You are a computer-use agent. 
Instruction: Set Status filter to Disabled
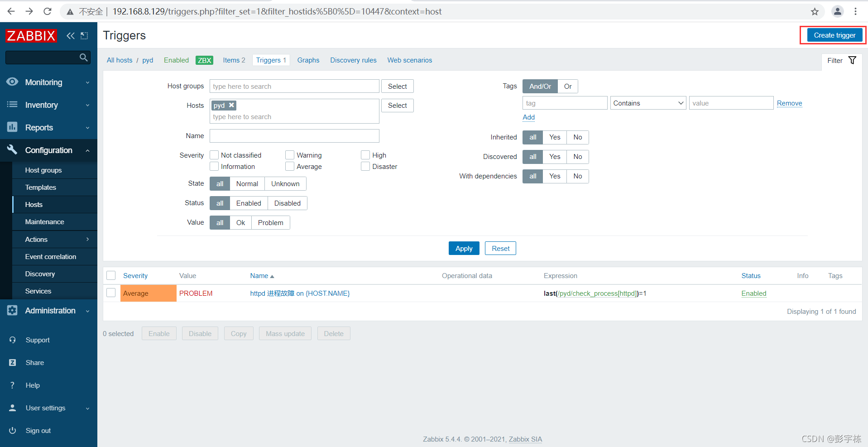[287, 203]
